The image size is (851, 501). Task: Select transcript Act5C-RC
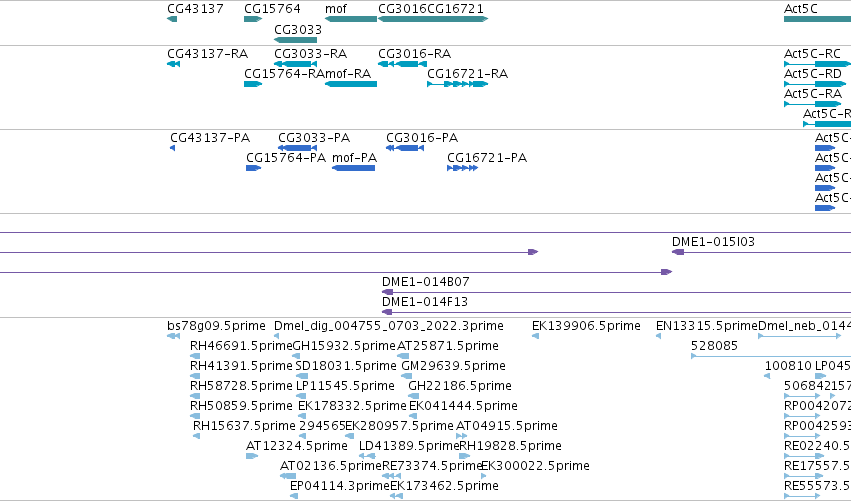coord(817,64)
